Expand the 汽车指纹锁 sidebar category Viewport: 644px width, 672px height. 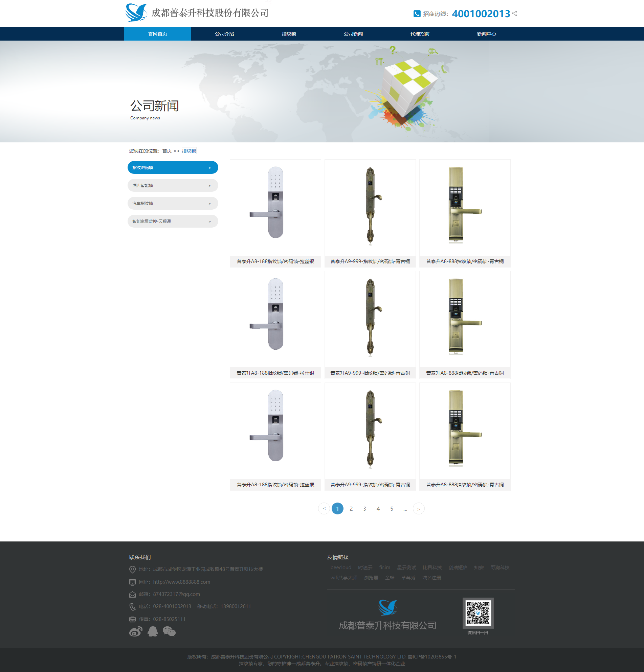click(173, 203)
